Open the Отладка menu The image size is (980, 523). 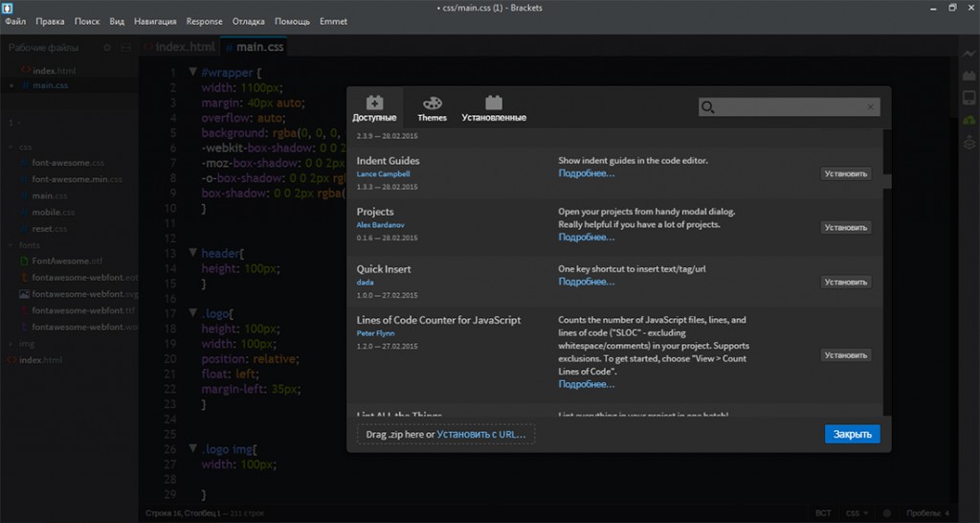tap(248, 21)
